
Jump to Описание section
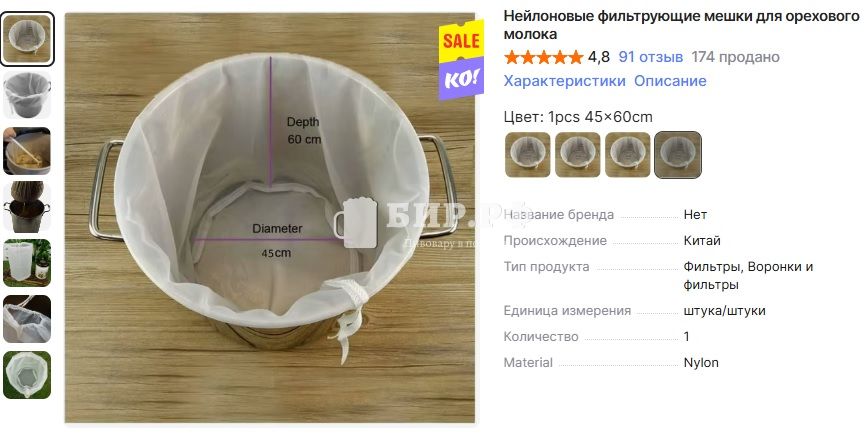pyautogui.click(x=670, y=81)
